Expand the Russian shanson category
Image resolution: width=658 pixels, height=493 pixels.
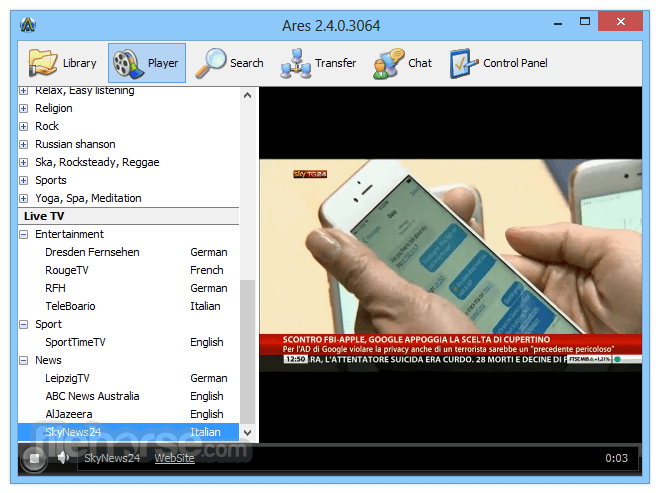click(x=24, y=144)
